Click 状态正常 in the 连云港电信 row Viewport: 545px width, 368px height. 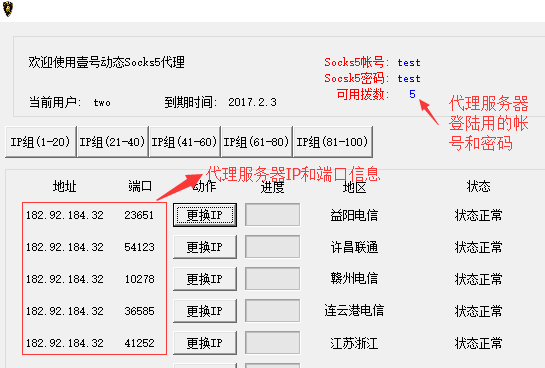pyautogui.click(x=479, y=311)
